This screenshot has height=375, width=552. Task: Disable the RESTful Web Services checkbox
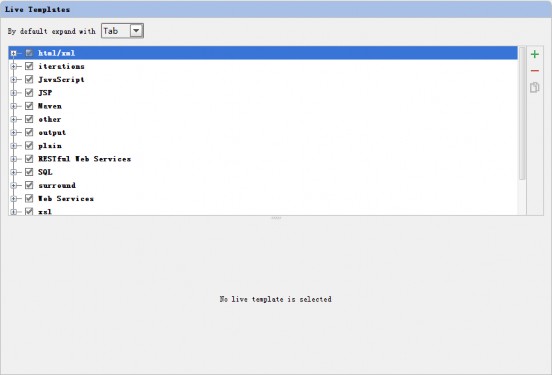point(29,159)
